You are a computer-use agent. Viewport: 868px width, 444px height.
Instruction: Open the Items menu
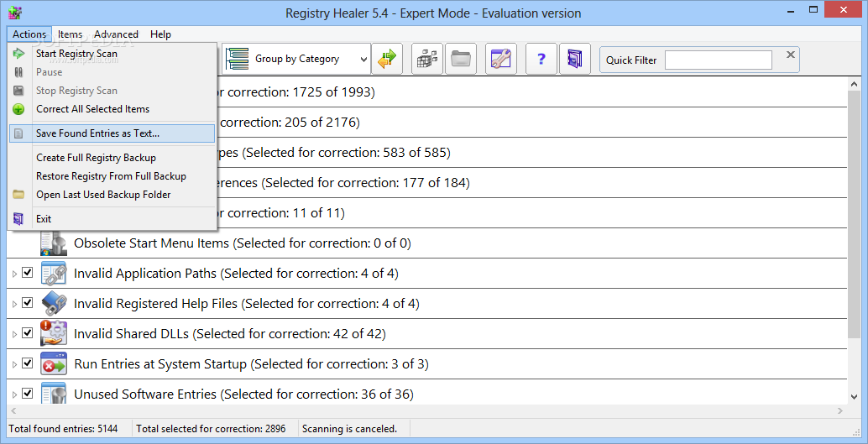click(71, 34)
